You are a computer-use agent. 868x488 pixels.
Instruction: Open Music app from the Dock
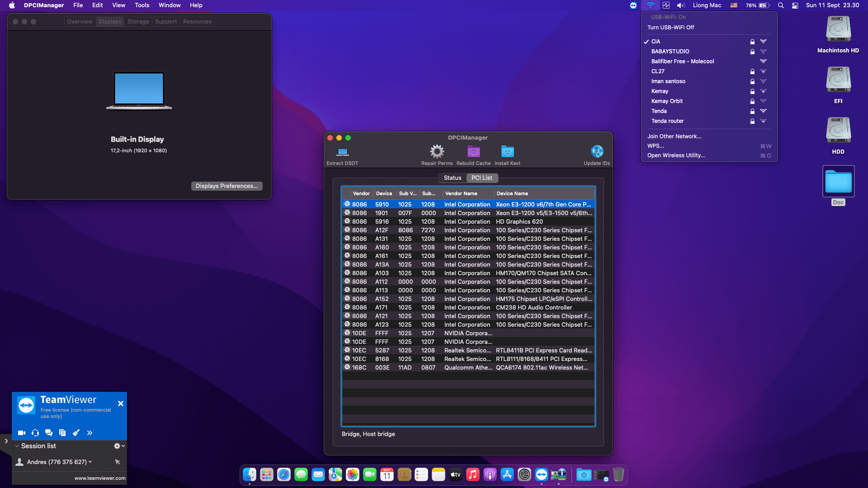(473, 474)
